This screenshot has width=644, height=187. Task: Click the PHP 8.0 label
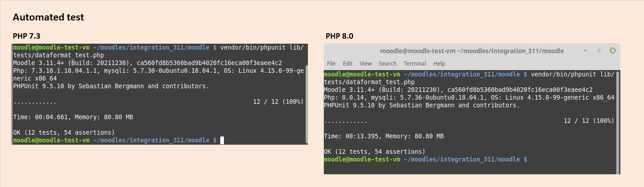tap(339, 36)
